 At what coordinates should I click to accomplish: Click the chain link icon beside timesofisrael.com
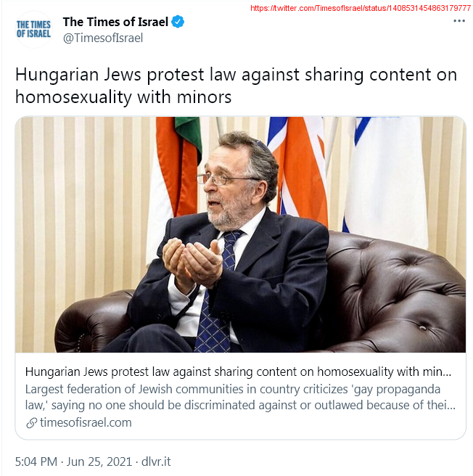point(32,422)
